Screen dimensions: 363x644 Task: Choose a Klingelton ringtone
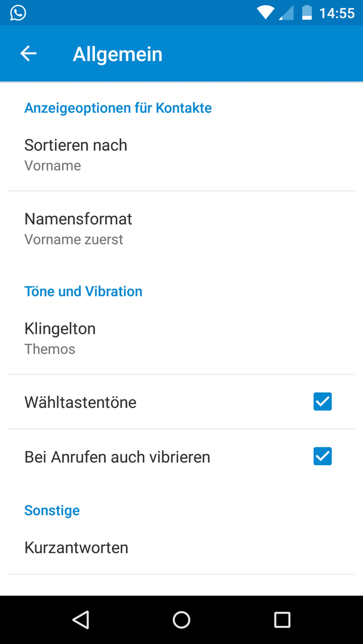(181, 338)
